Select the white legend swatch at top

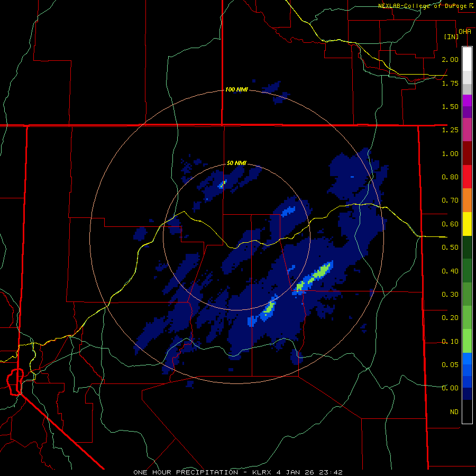point(467,59)
